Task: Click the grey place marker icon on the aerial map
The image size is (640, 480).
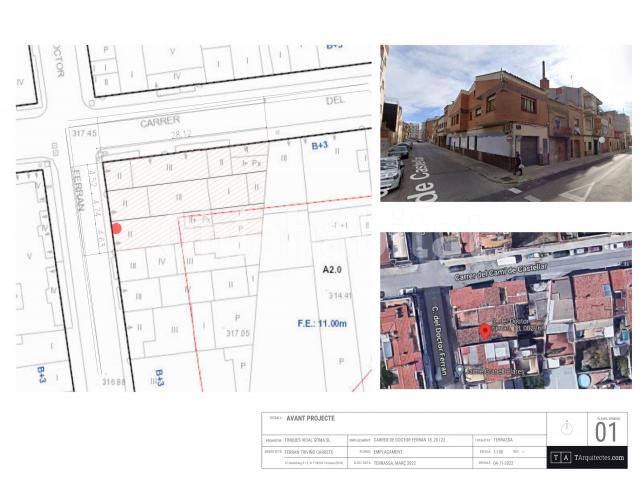Action: click(460, 369)
